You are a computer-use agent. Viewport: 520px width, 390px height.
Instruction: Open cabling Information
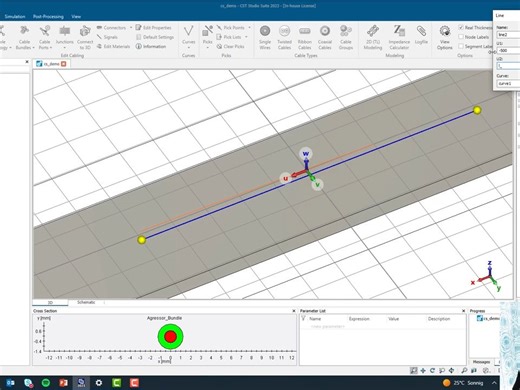pos(151,46)
